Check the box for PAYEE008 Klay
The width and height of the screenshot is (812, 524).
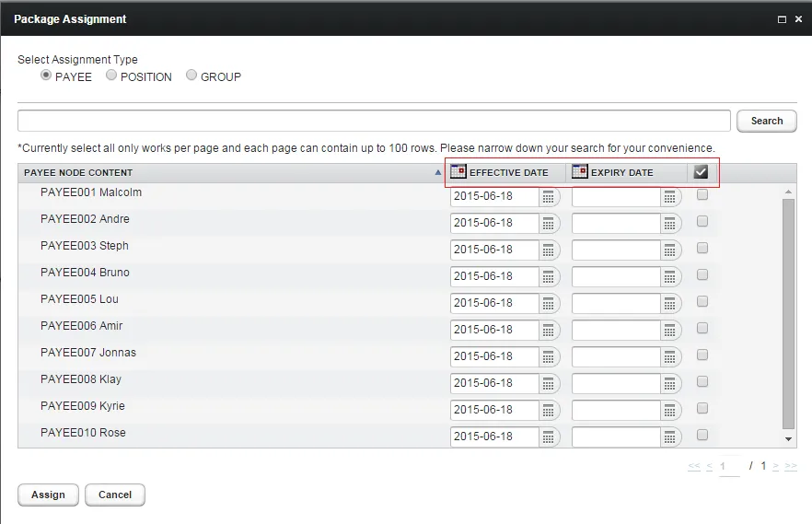tap(702, 381)
